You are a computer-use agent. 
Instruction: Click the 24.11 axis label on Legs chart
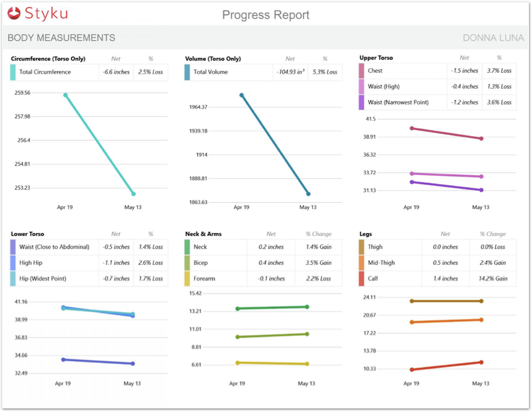[369, 298]
